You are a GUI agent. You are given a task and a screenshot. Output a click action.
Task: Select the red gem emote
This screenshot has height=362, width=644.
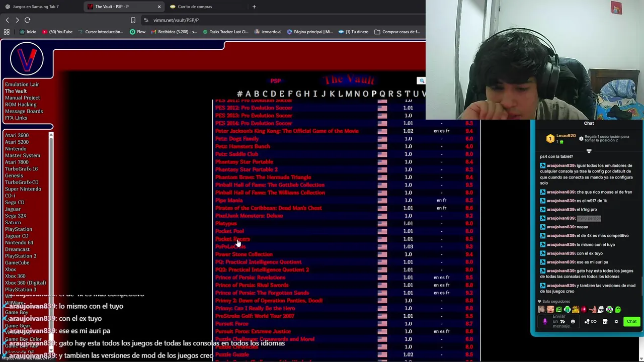tap(584, 310)
